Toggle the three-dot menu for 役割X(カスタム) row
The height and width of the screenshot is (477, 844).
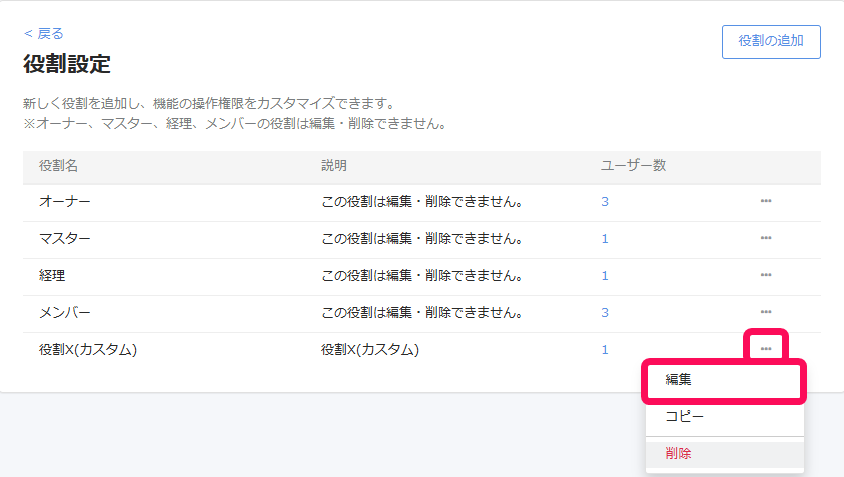point(766,349)
